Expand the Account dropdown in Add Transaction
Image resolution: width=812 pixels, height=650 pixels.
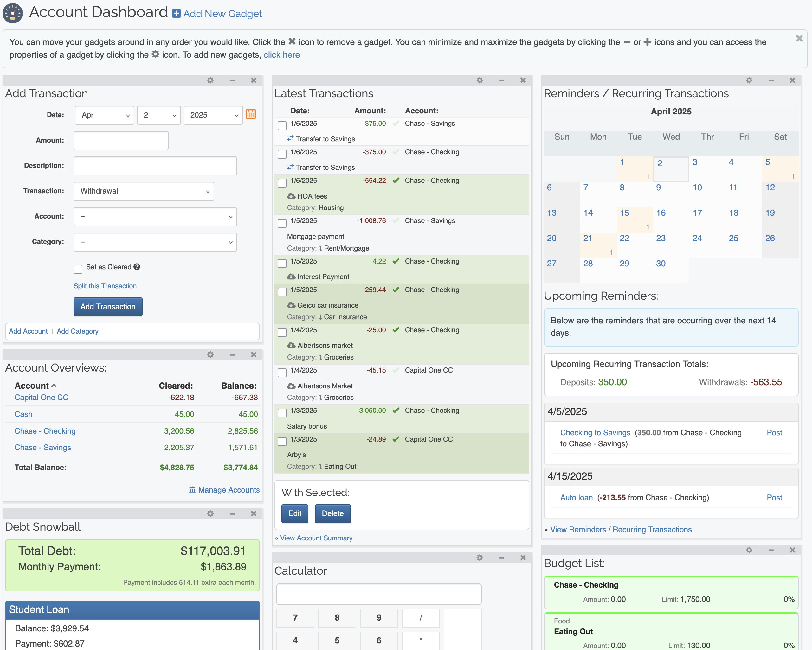[x=155, y=216]
